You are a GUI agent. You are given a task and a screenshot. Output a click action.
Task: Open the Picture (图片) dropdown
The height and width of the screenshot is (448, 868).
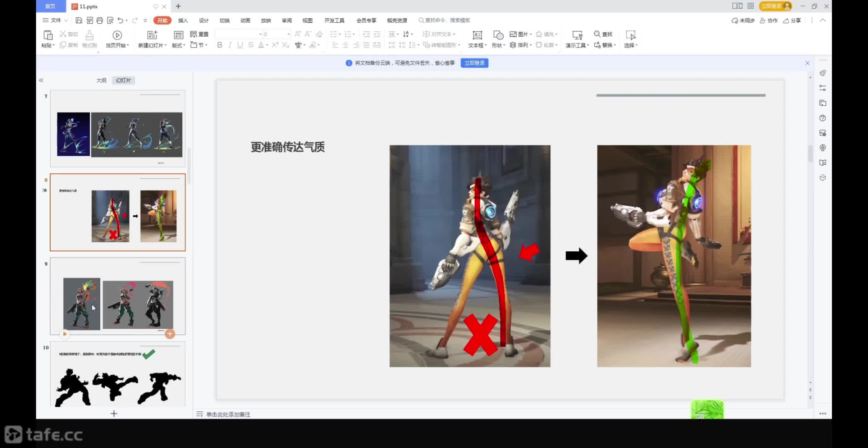tap(521, 34)
